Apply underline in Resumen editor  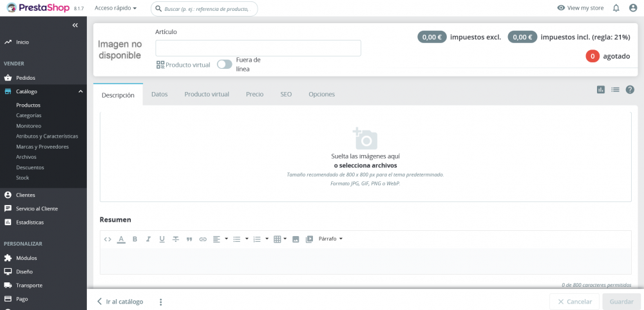(x=162, y=239)
